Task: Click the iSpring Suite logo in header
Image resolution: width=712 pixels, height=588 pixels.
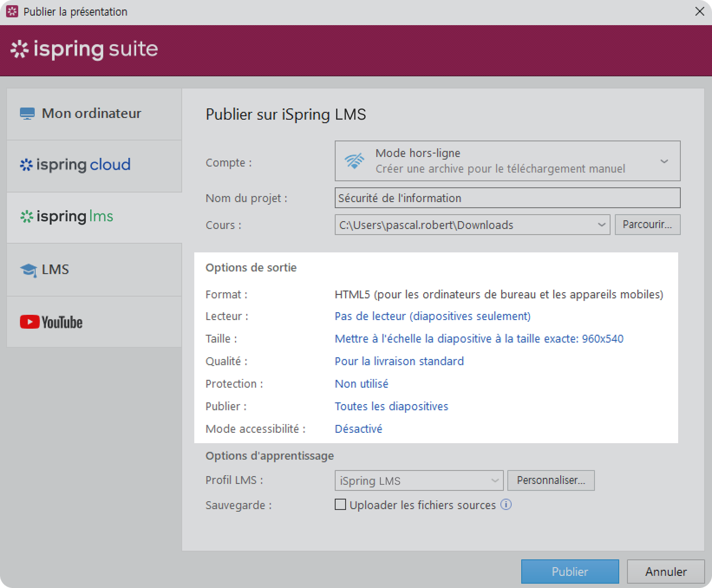Action: (x=84, y=49)
